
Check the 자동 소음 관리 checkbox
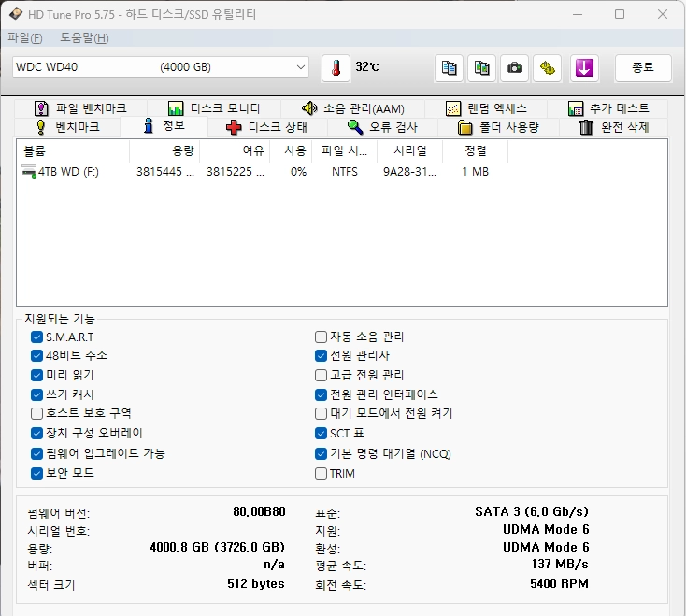tap(321, 337)
